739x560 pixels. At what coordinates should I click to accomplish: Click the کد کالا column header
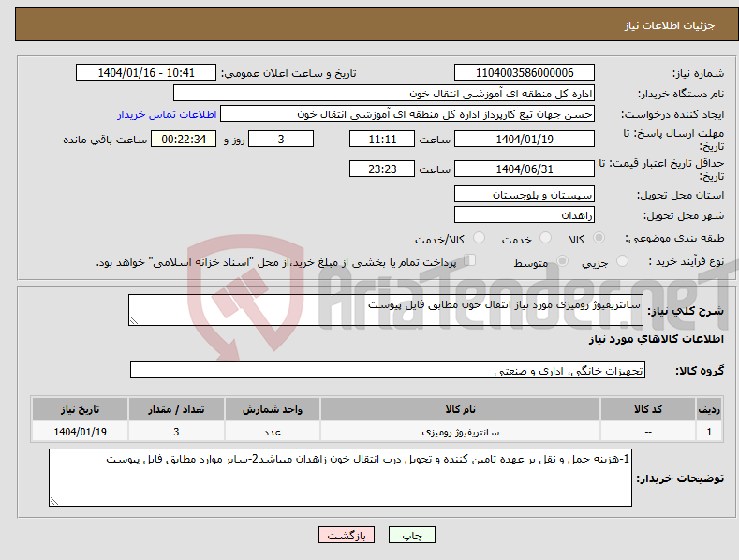pyautogui.click(x=648, y=408)
